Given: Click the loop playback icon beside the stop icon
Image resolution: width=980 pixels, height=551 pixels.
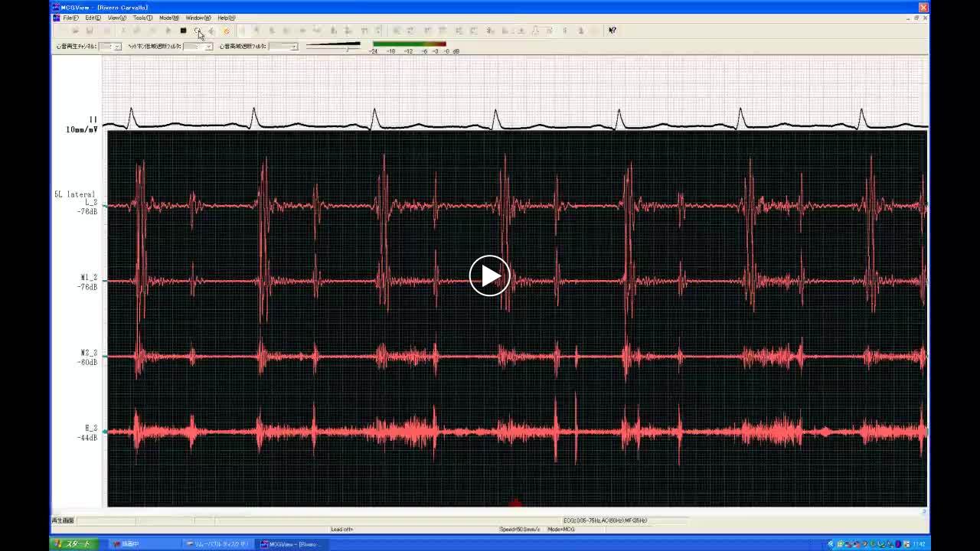Looking at the screenshot, I should [x=198, y=31].
